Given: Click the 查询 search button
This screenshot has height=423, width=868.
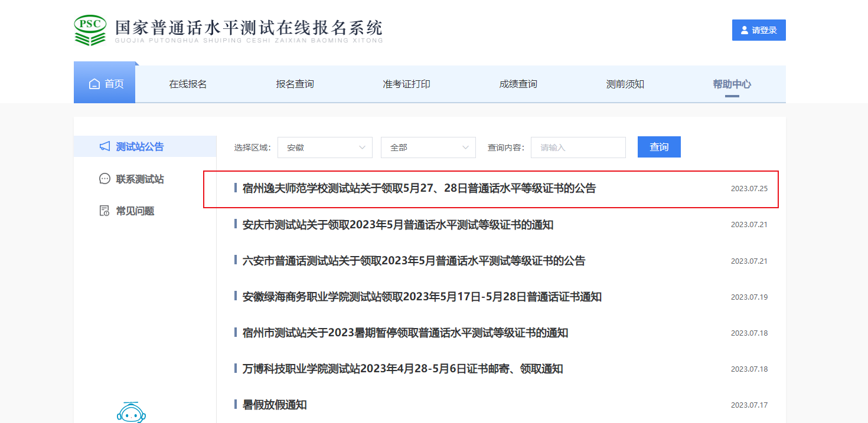Looking at the screenshot, I should pos(659,147).
